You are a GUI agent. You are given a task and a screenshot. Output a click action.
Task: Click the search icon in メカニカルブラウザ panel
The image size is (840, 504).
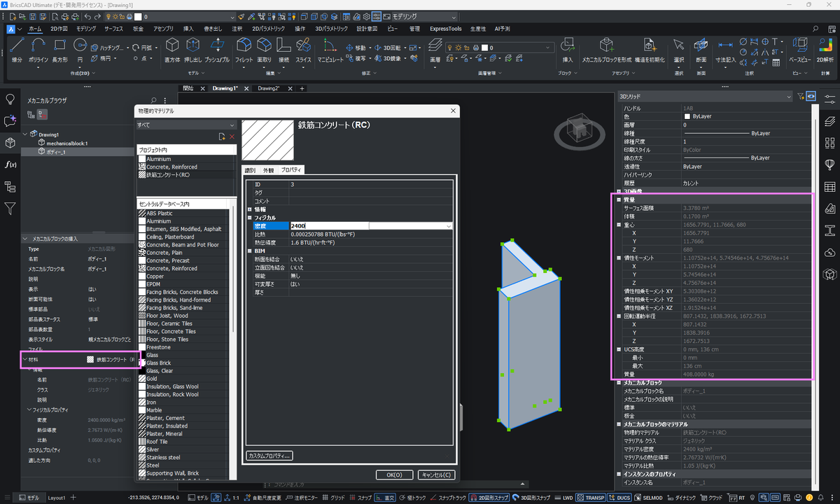point(154,101)
